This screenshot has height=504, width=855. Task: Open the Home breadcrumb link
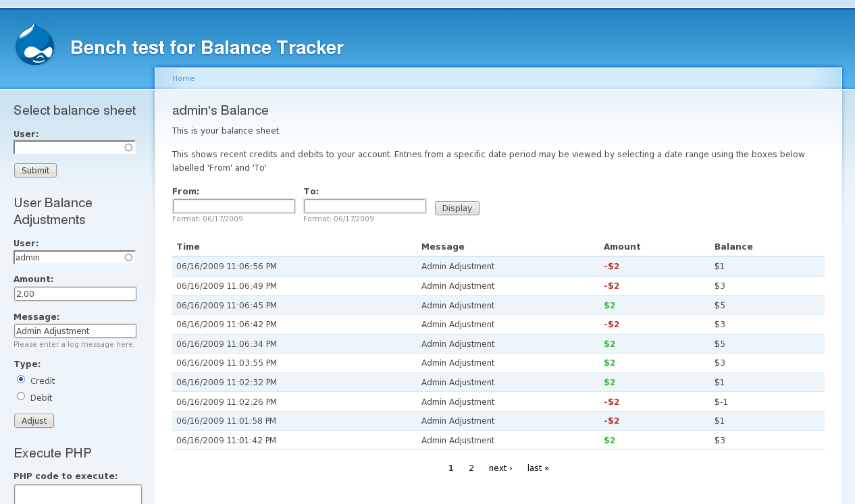(x=183, y=78)
